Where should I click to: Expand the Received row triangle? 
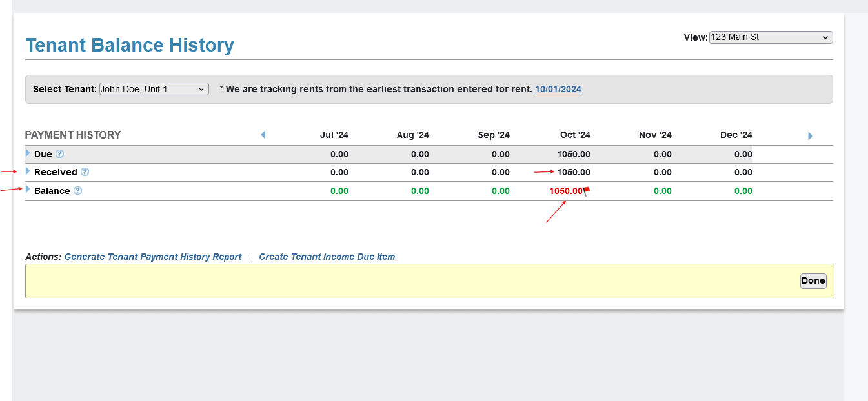pos(28,171)
